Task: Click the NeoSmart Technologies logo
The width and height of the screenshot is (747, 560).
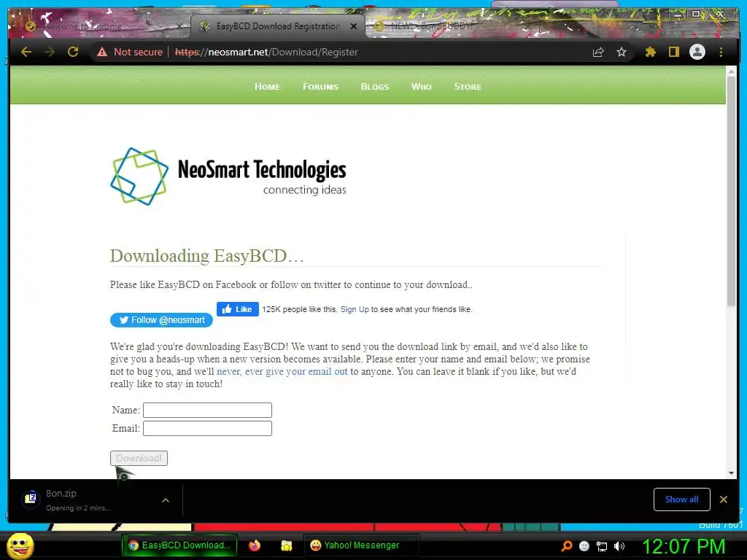Action: pyautogui.click(x=228, y=176)
